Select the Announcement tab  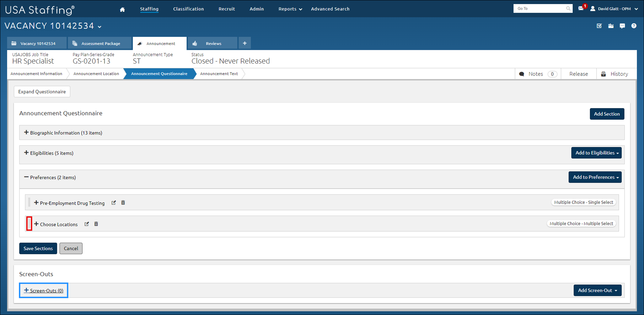pyautogui.click(x=159, y=43)
